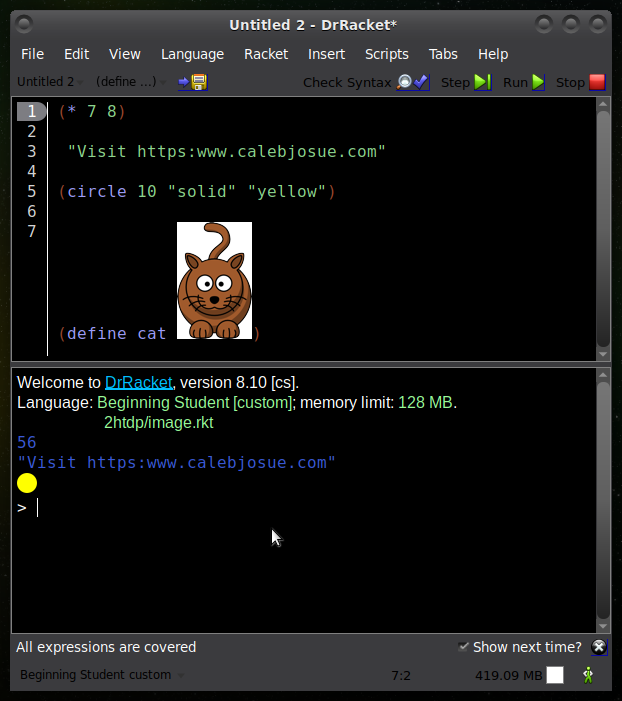Viewport: 622px width, 701px height.
Task: Open the Help menu
Action: point(493,54)
